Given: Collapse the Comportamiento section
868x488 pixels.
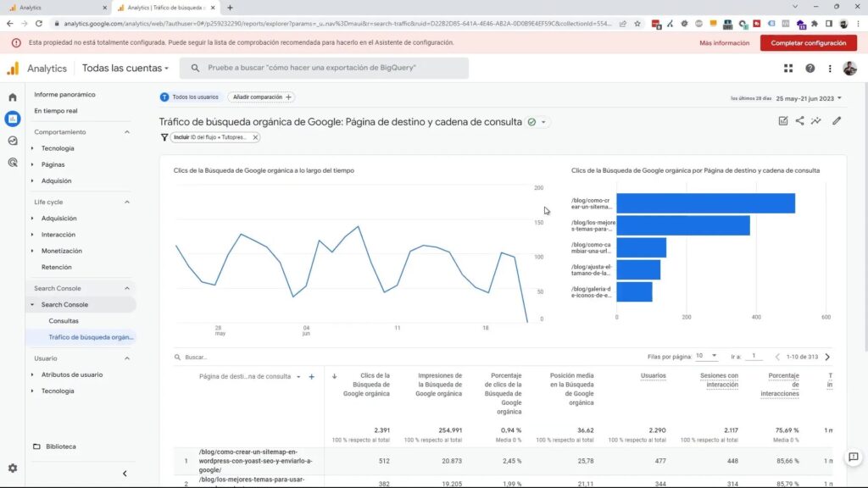Looking at the screenshot, I should pyautogui.click(x=127, y=132).
